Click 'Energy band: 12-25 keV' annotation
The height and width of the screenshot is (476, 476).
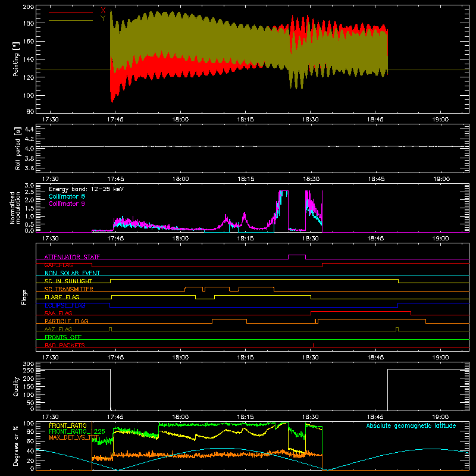point(86,189)
